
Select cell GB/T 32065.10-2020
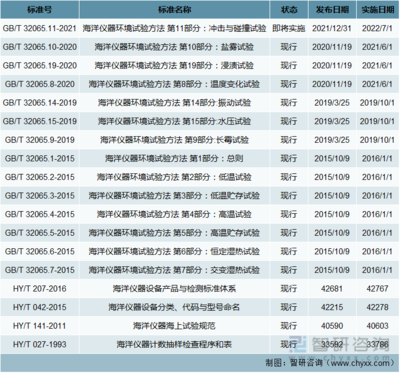(x=40, y=47)
